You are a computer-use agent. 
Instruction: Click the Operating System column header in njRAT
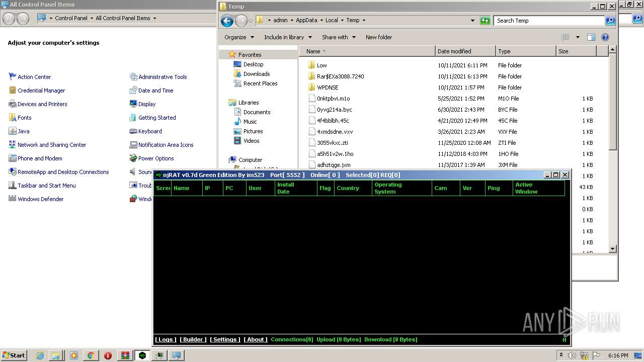click(x=402, y=188)
